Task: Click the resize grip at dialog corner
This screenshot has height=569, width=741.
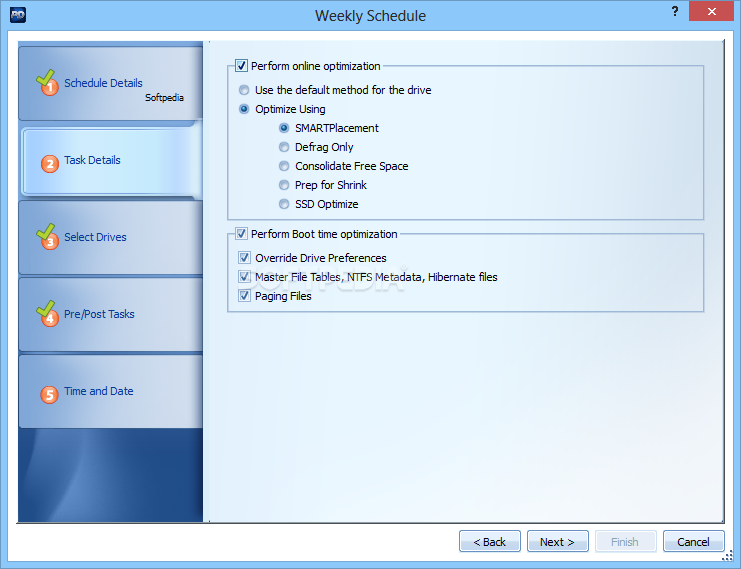Action: pos(727,556)
